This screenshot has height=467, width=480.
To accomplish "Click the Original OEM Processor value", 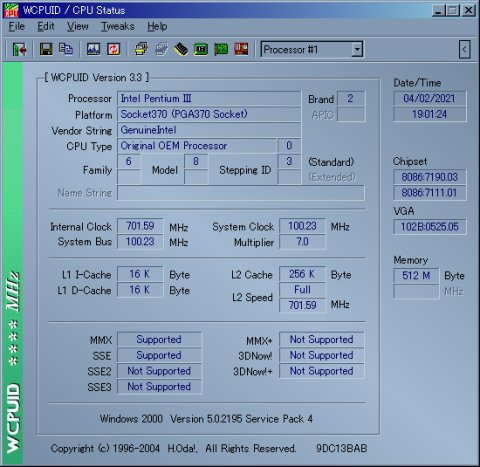I will pyautogui.click(x=197, y=146).
